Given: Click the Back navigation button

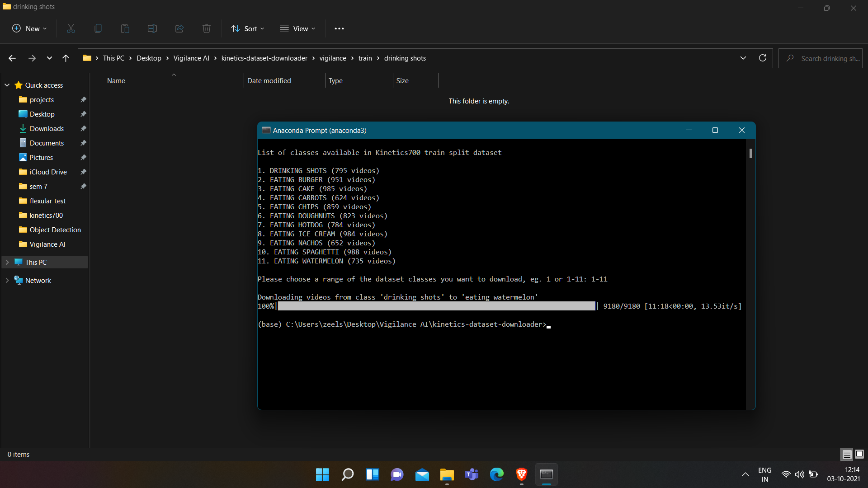Looking at the screenshot, I should coord(12,58).
